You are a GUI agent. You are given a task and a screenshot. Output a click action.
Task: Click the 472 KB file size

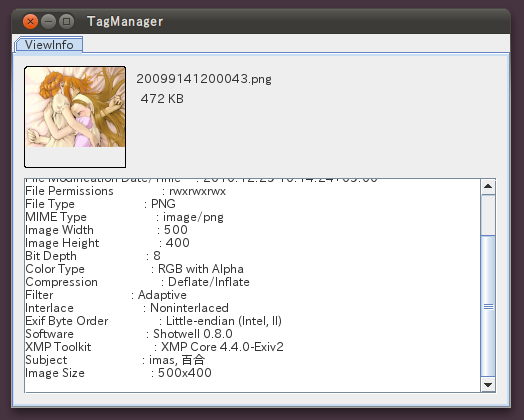(162, 99)
